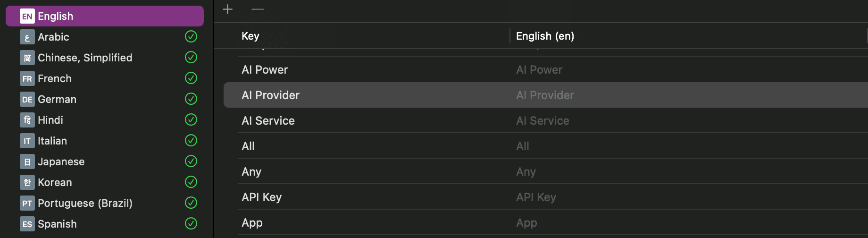Edit the English value for Any

pos(526,172)
